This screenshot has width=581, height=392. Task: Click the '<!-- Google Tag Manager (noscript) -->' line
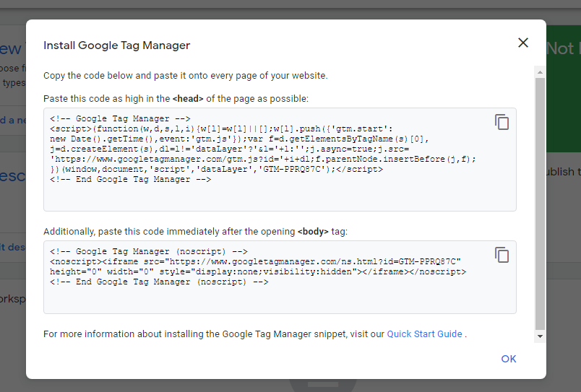pos(149,252)
